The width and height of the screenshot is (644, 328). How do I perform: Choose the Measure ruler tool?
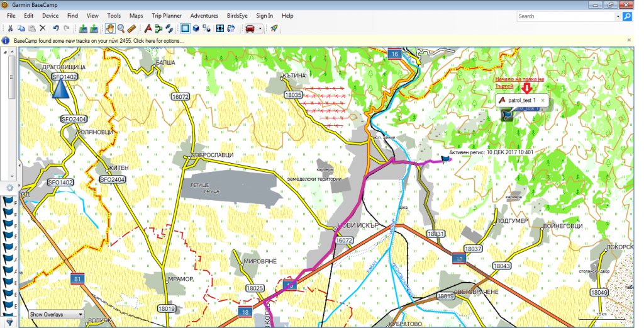pos(131,28)
